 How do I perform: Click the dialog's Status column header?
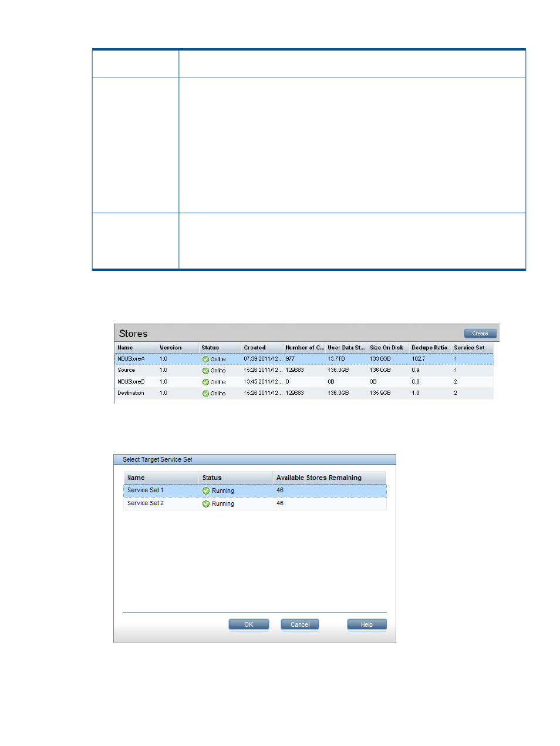pos(235,478)
